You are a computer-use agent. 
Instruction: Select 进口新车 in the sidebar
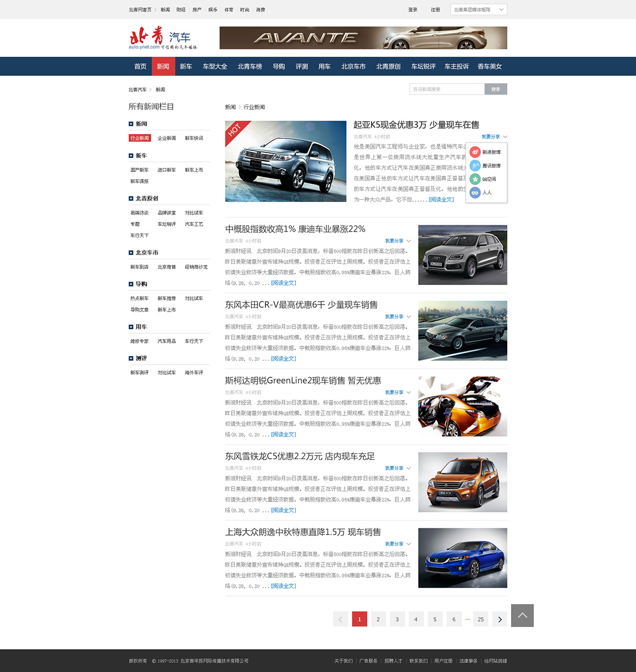pos(167,170)
